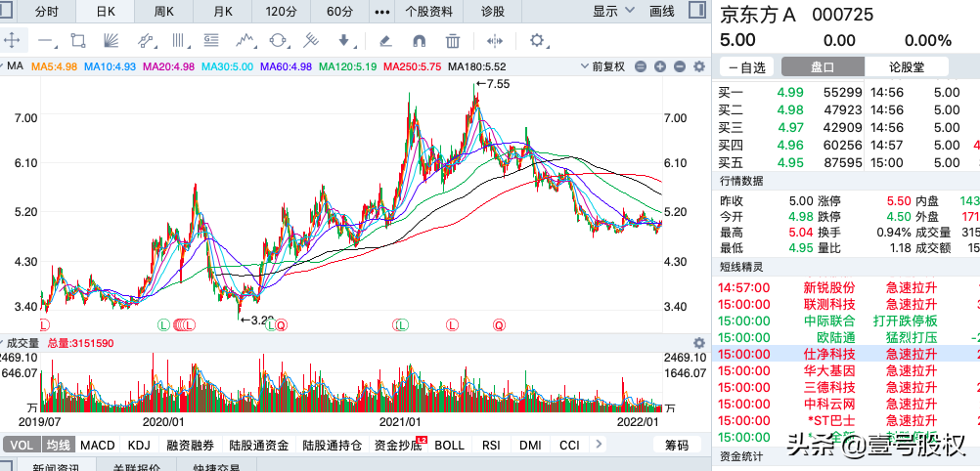Show the DMI indicator
980x471 pixels.
[531, 445]
